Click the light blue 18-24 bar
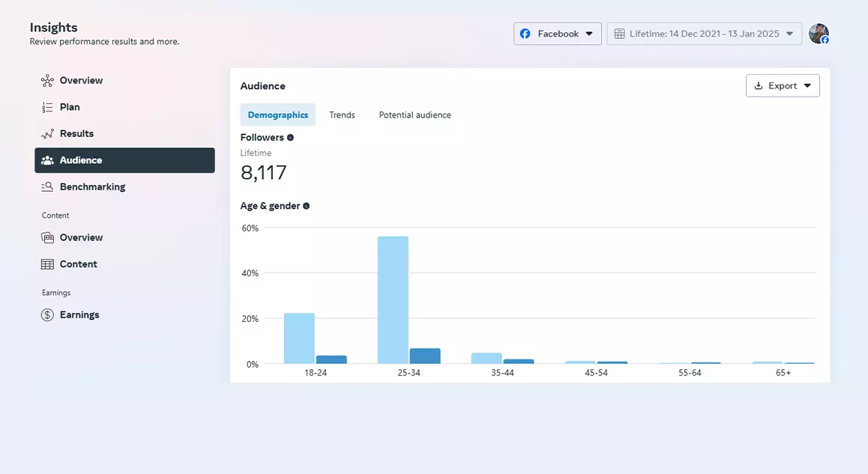Viewport: 868px width, 474px height. point(300,338)
